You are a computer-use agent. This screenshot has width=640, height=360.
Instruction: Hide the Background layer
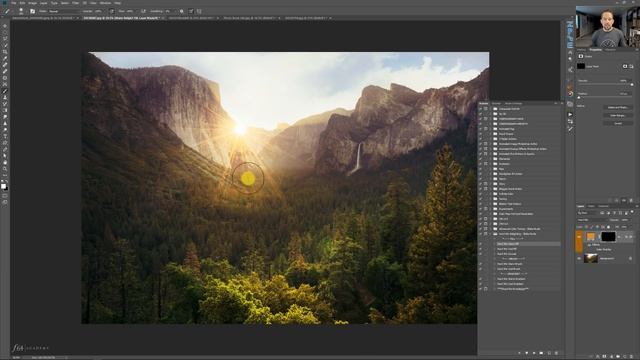(579, 258)
